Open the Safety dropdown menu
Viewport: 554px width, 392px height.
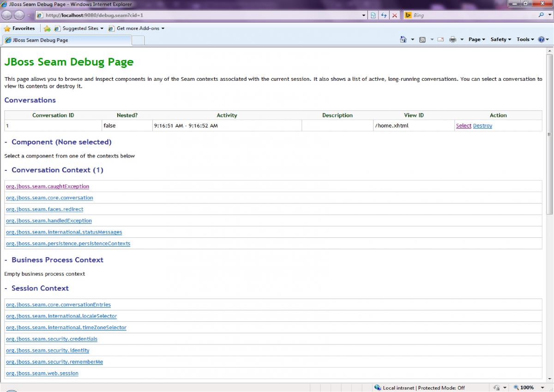coord(500,40)
